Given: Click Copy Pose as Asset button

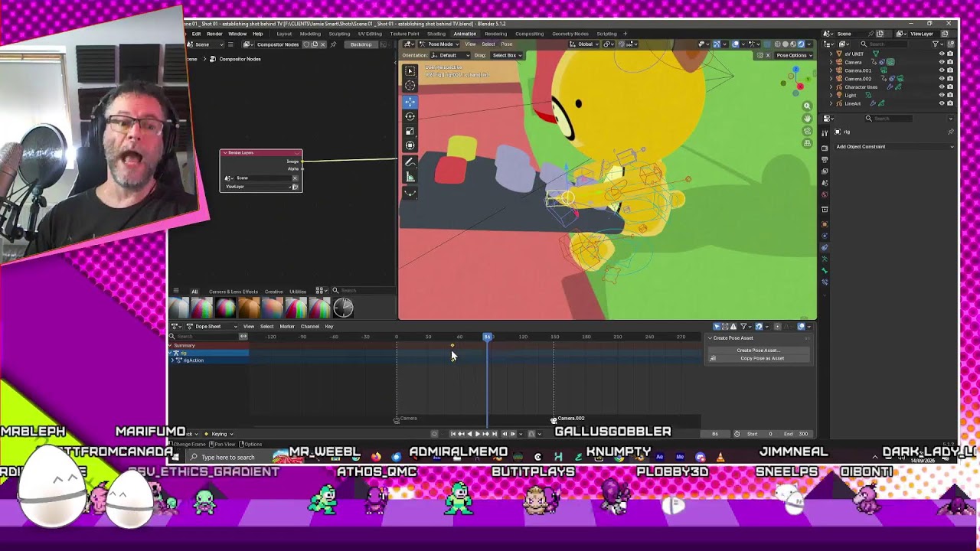Looking at the screenshot, I should [762, 358].
